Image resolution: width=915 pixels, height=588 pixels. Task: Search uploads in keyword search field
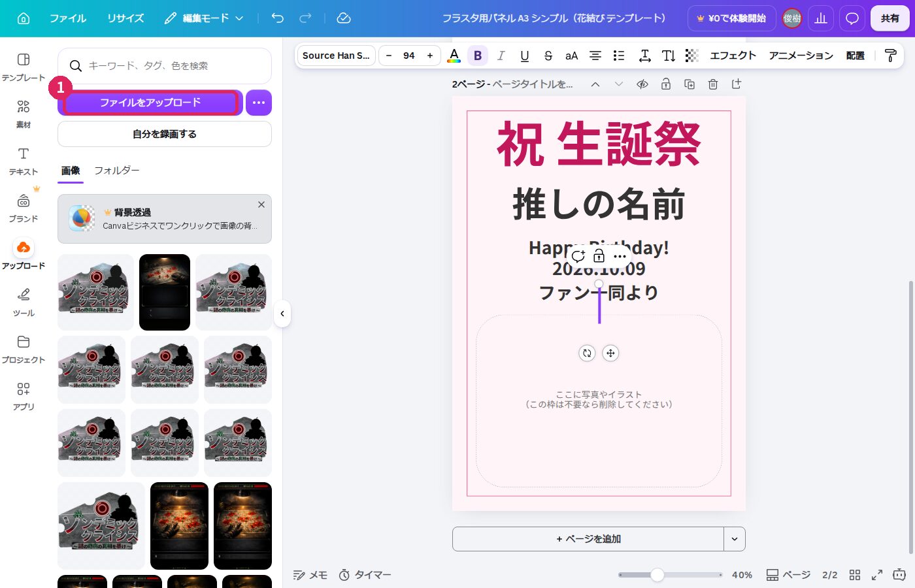[x=165, y=66]
